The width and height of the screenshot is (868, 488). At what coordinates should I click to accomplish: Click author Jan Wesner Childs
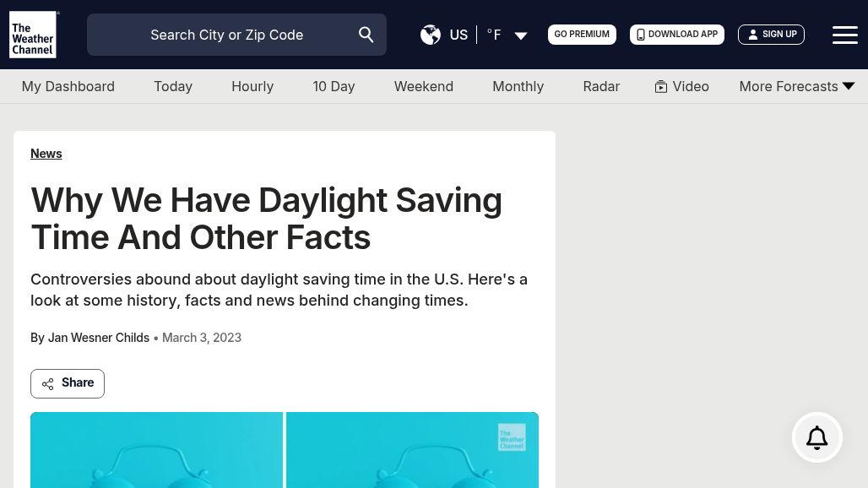point(98,338)
